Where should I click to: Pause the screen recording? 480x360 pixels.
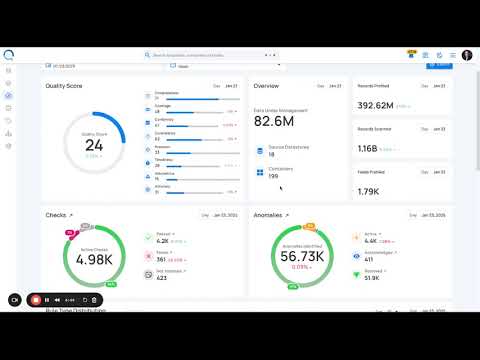point(47,300)
